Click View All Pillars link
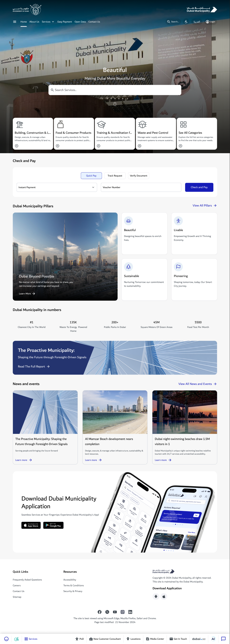The image size is (230, 644). [205, 206]
